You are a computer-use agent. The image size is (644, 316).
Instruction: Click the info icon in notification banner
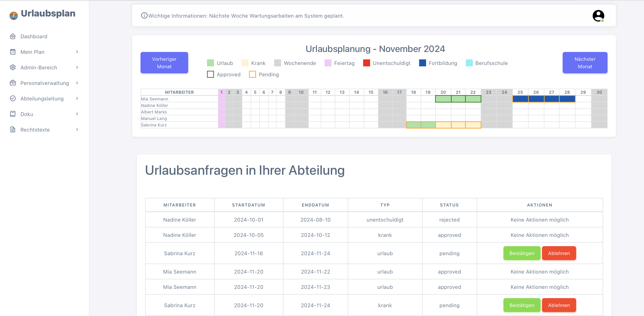144,16
